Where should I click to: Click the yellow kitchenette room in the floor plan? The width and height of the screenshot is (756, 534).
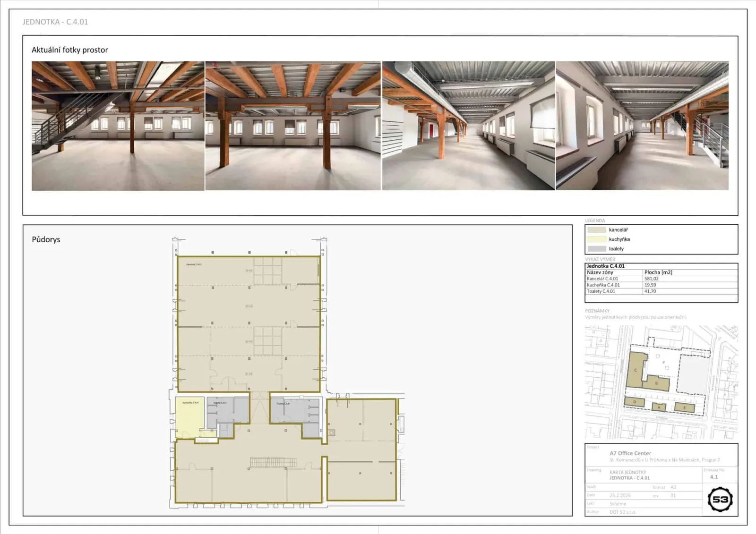[x=190, y=416]
